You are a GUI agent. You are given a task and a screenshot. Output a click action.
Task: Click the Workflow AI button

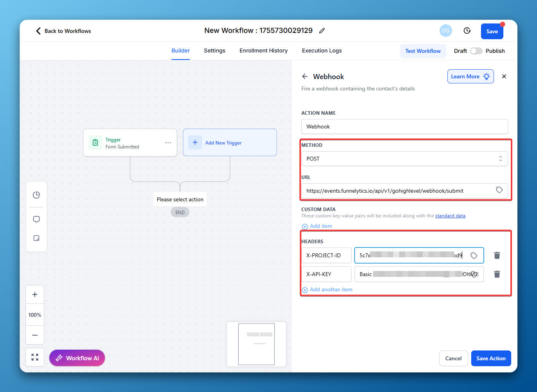77,358
